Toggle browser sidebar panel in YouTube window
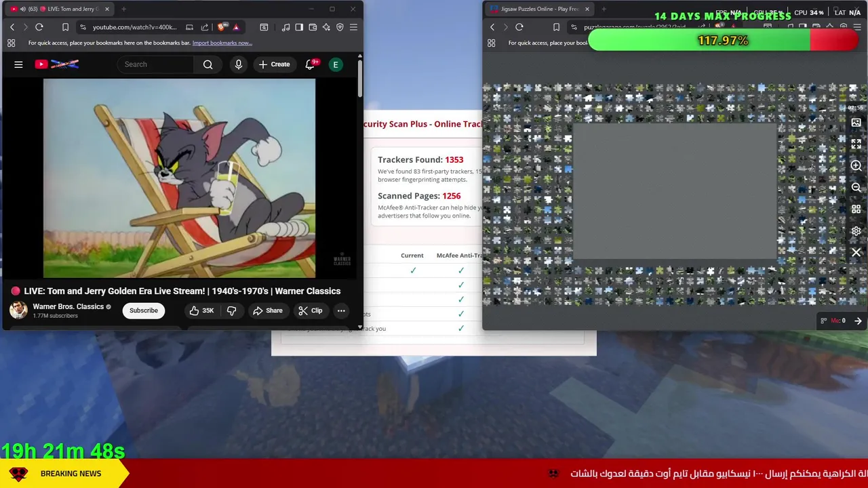Image resolution: width=868 pixels, height=488 pixels. coord(299,27)
